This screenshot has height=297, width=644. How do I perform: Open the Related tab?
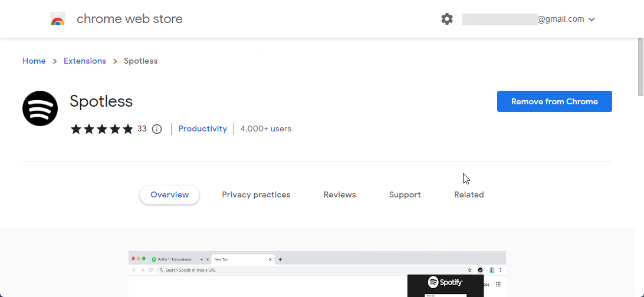[x=469, y=194]
